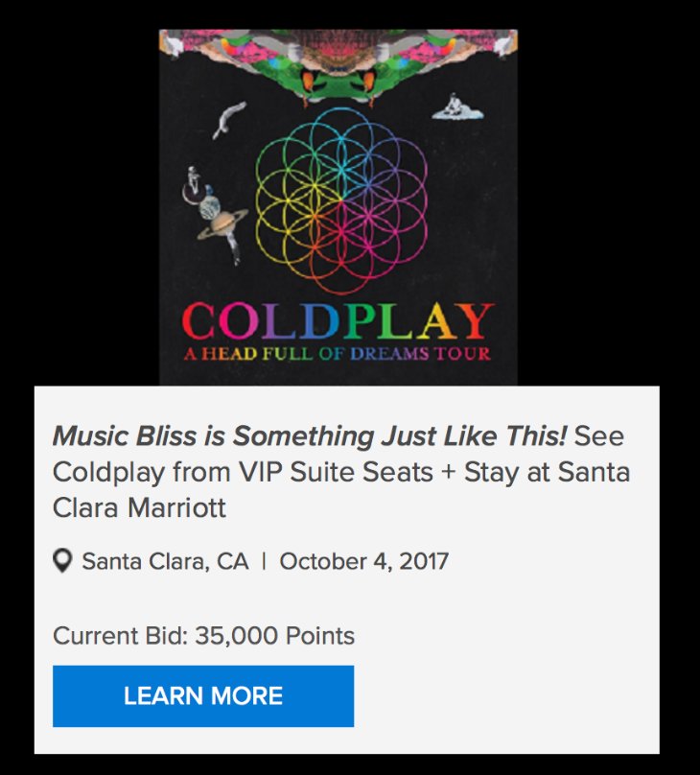Screen dimensions: 700x775
Task: Click the reclining figure at poster's upper right
Action: (x=455, y=106)
